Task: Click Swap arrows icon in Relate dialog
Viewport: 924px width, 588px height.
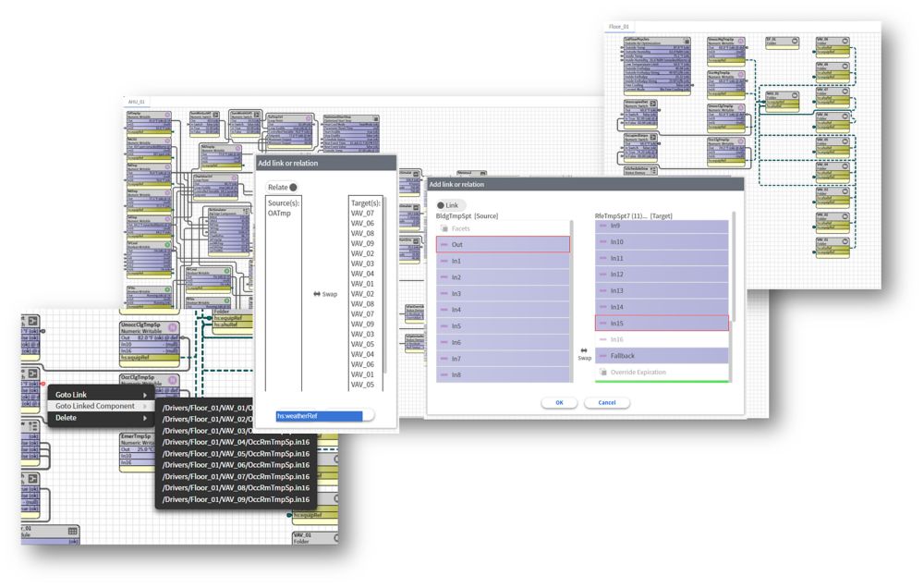Action: click(316, 294)
